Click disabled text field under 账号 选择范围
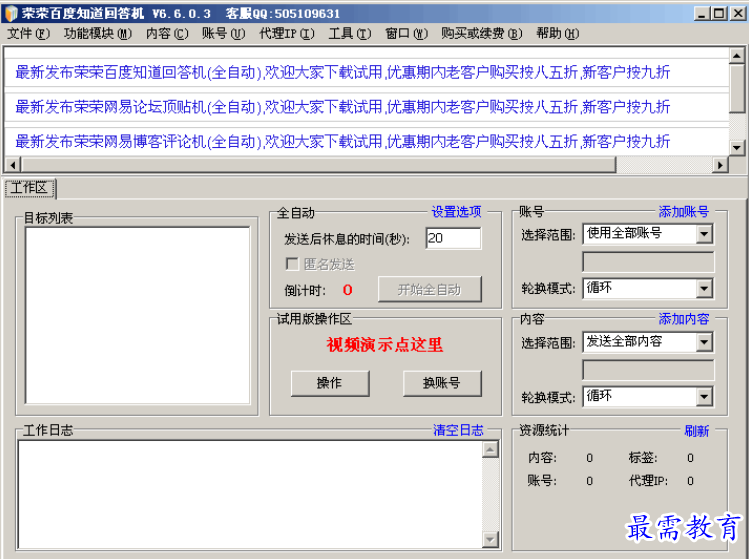The image size is (749, 559). pyautogui.click(x=648, y=262)
